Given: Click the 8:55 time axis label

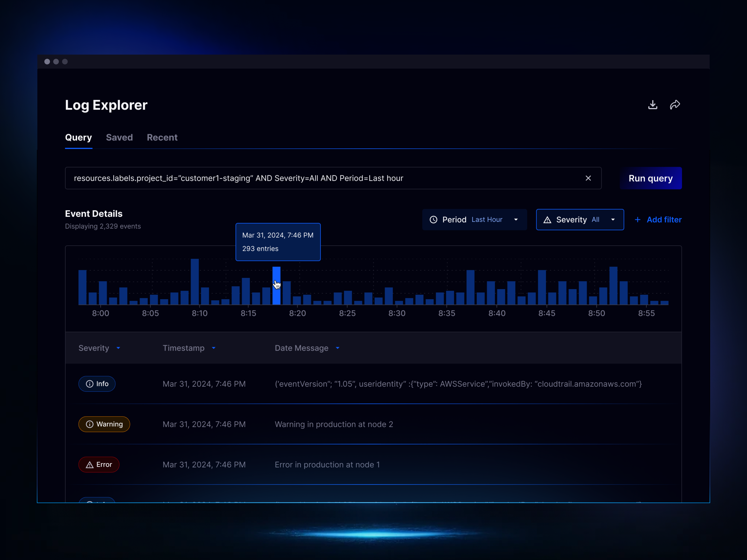Looking at the screenshot, I should click(x=646, y=313).
